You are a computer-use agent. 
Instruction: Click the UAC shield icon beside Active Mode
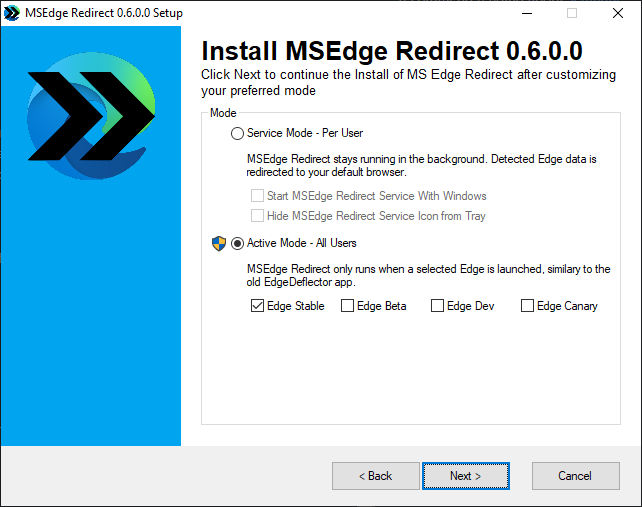pyautogui.click(x=219, y=244)
